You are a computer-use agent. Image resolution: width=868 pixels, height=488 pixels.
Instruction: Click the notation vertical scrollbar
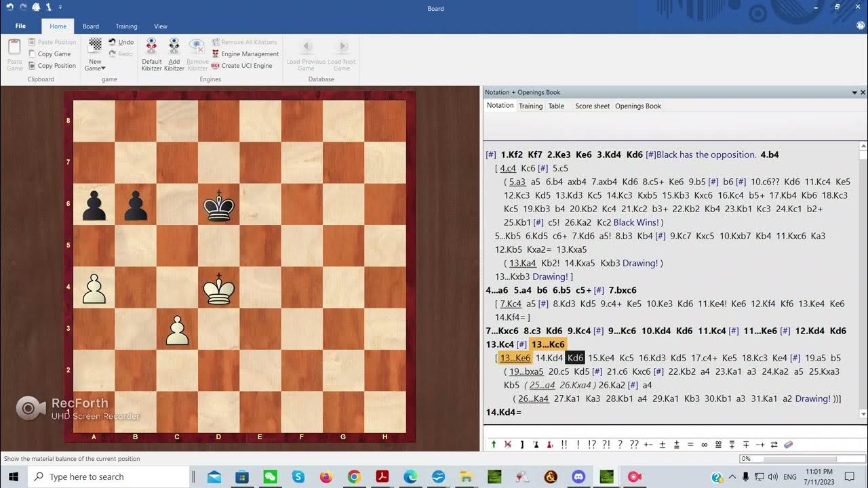click(x=863, y=281)
